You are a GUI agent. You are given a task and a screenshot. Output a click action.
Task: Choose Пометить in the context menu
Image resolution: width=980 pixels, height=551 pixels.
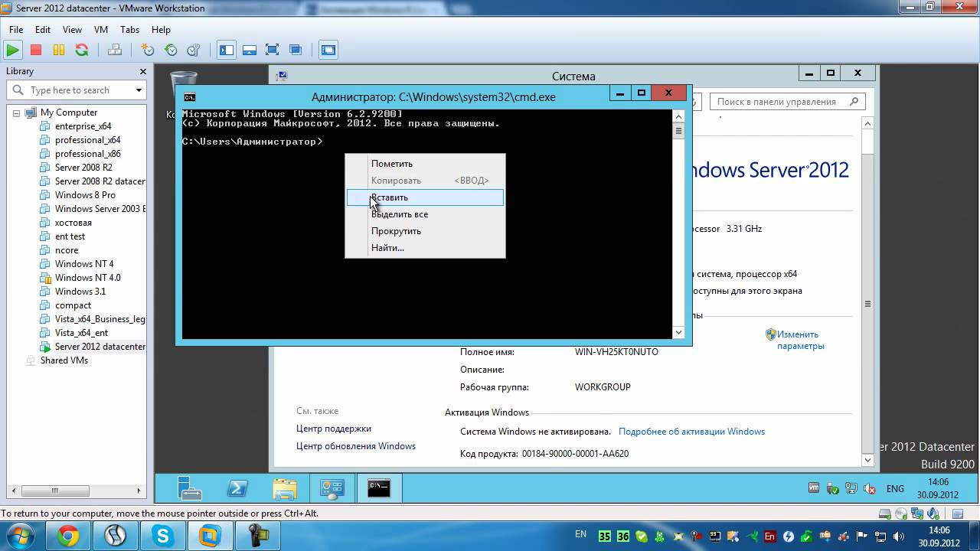pyautogui.click(x=425, y=164)
